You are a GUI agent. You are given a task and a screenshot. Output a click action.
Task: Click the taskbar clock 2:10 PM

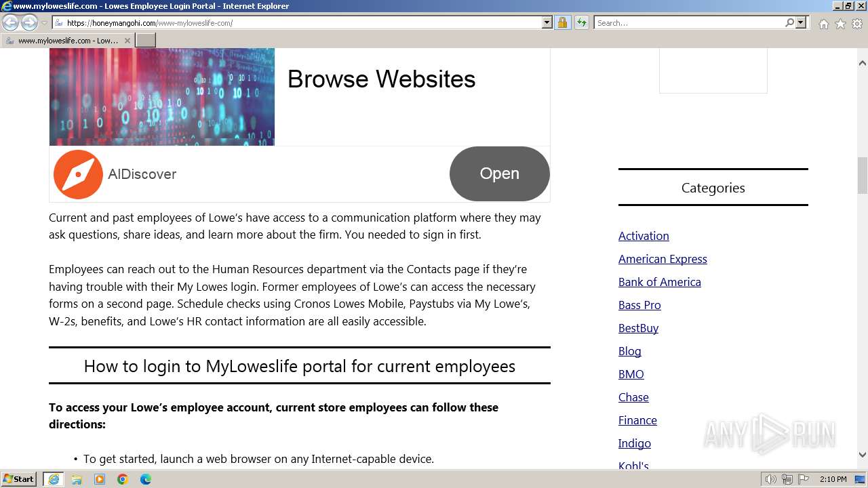tap(833, 479)
